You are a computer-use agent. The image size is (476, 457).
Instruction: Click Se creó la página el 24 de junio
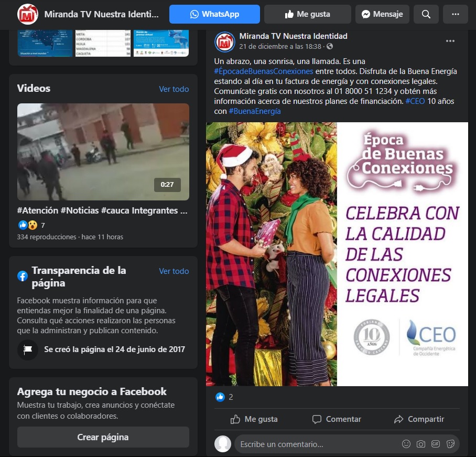pos(114,349)
